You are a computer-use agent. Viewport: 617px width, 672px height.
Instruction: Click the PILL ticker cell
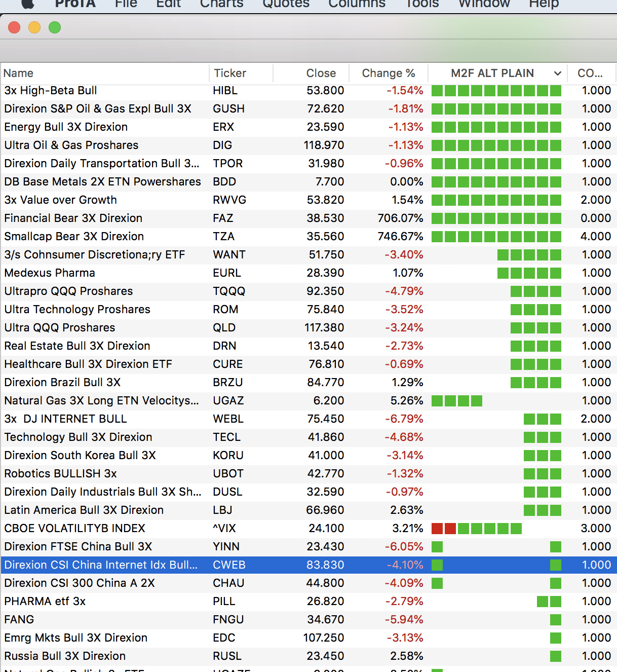tap(224, 601)
